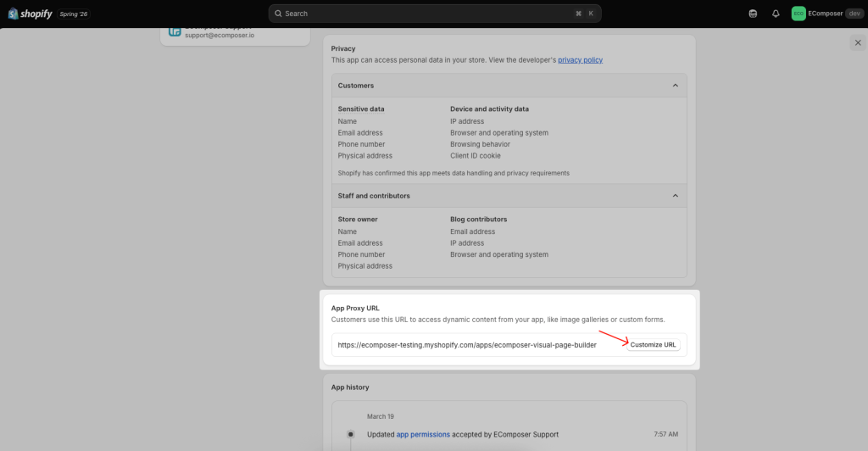The image size is (868, 451).
Task: Close the app details panel
Action: pyautogui.click(x=858, y=42)
